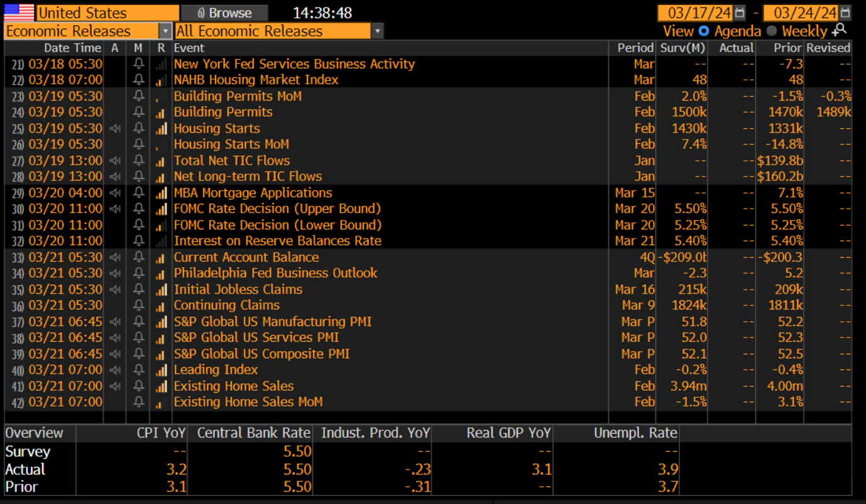This screenshot has width=866, height=504.
Task: Click the $139.8b prior TIC Flows value
Action: (780, 160)
